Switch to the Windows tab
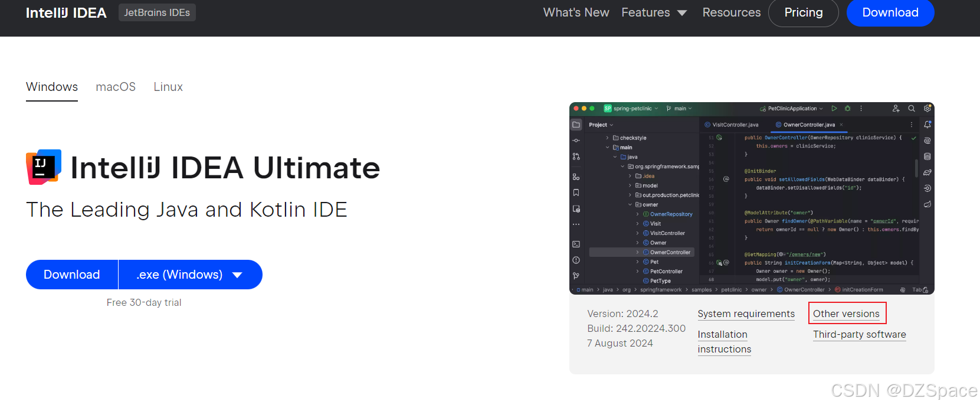980x408 pixels. coord(52,87)
